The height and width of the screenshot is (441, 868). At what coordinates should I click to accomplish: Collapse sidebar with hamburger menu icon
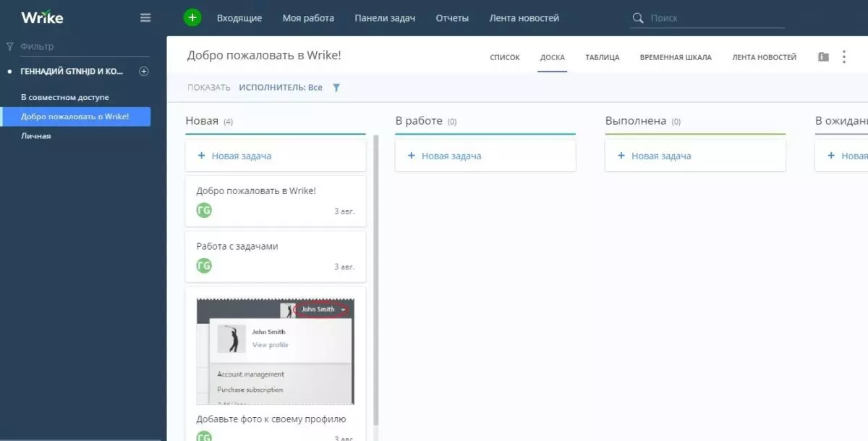click(145, 17)
